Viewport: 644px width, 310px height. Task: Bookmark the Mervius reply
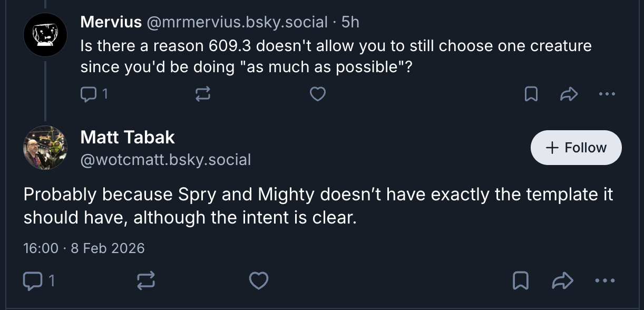pyautogui.click(x=531, y=94)
